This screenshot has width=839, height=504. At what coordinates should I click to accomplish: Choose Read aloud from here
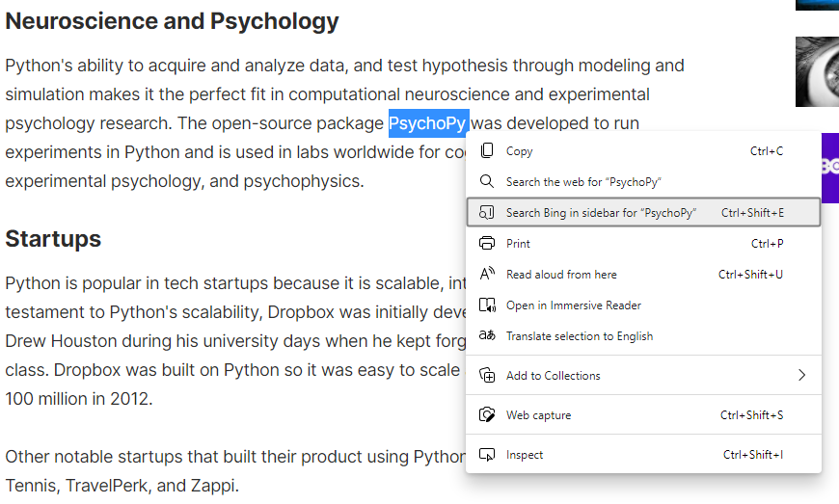[561, 275]
